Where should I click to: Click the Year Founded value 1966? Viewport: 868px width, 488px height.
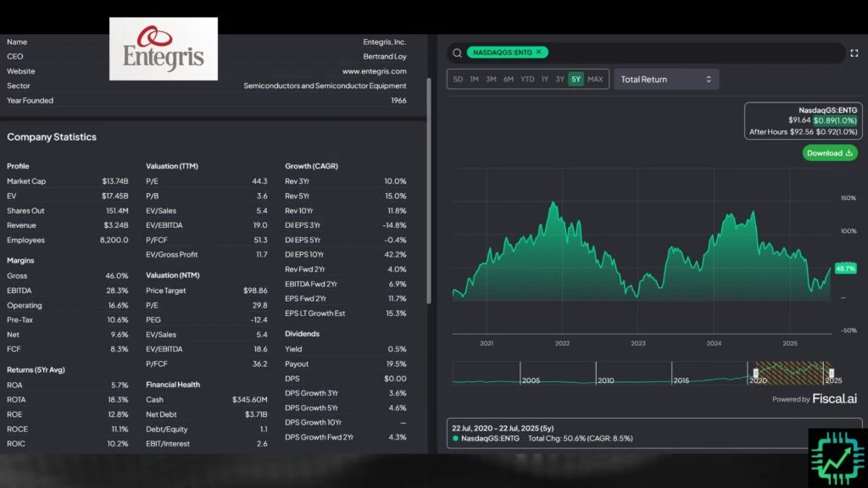click(398, 100)
